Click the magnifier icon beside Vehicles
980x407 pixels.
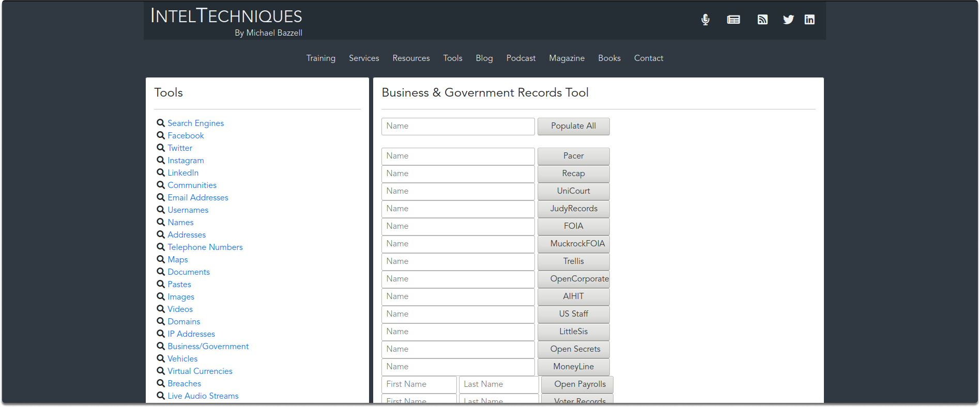[161, 358]
